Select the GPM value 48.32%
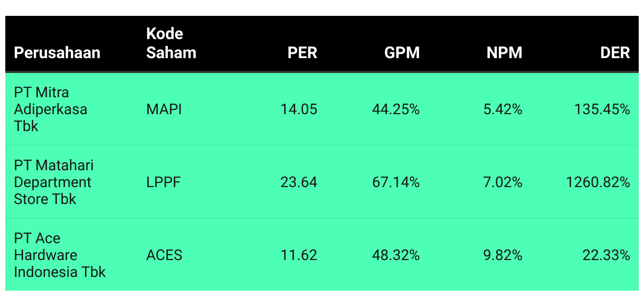Viewport: 644px width, 296px height. [396, 255]
